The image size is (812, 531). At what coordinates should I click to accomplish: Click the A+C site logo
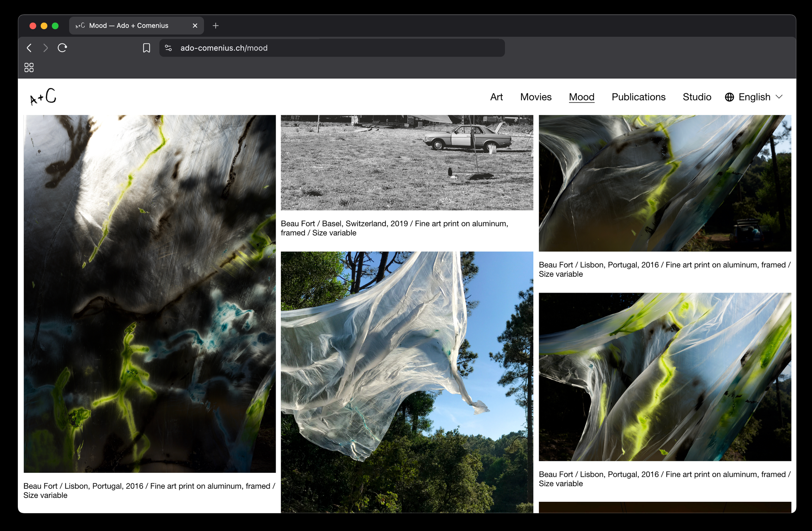(43, 96)
